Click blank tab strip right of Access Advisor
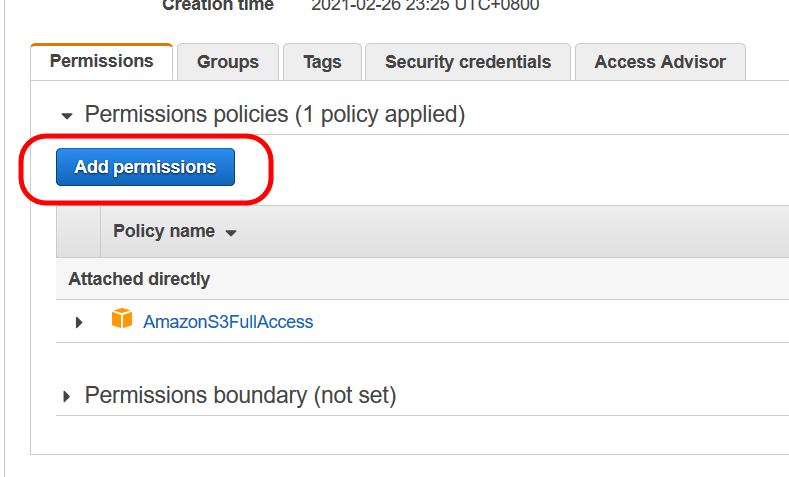The width and height of the screenshot is (789, 477). pos(766,62)
